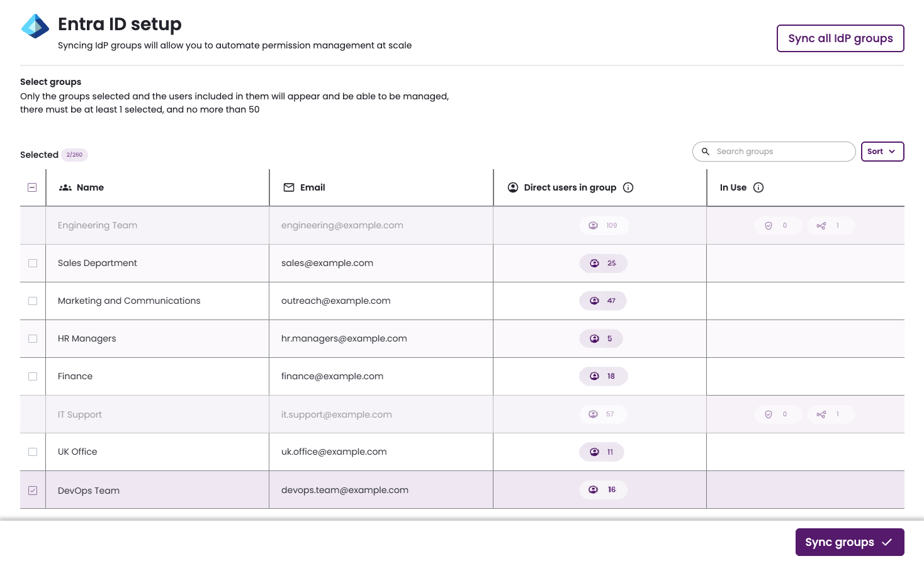Viewport: 924px width, 561px height.
Task: Open the Sort dropdown
Action: (x=882, y=152)
